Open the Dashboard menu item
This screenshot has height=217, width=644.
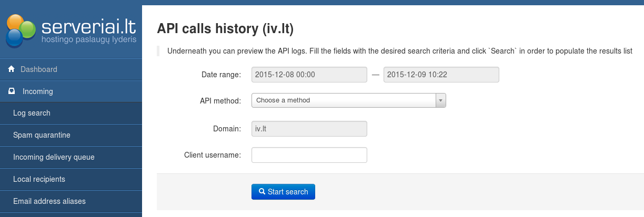(x=39, y=69)
